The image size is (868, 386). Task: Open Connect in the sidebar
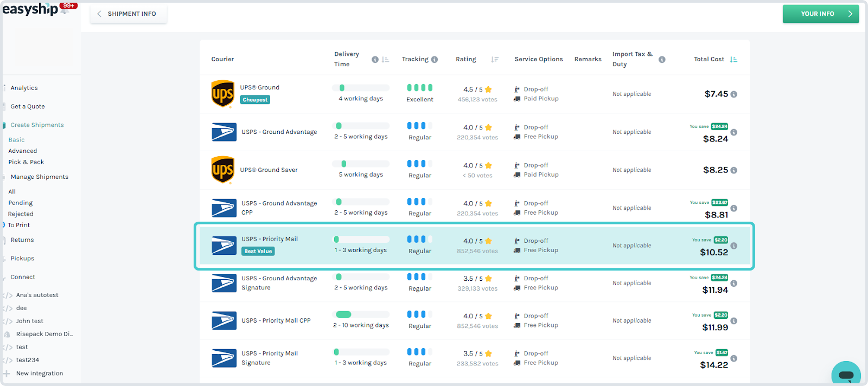click(23, 277)
